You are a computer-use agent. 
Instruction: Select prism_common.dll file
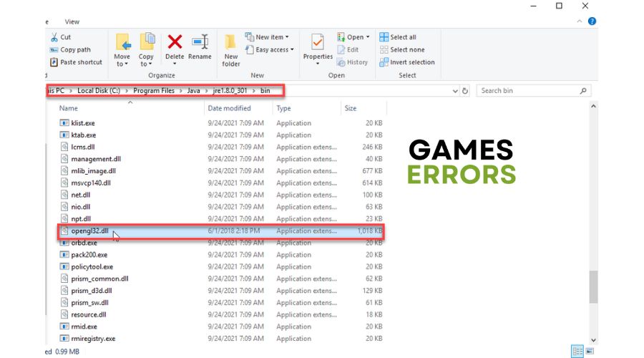[220, 279]
